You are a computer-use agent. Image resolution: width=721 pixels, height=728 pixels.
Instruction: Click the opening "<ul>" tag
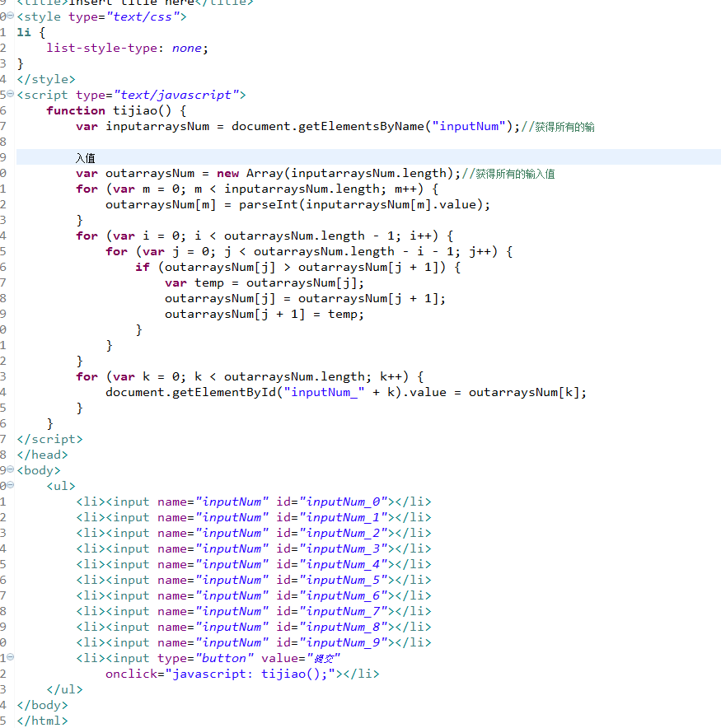click(x=61, y=487)
